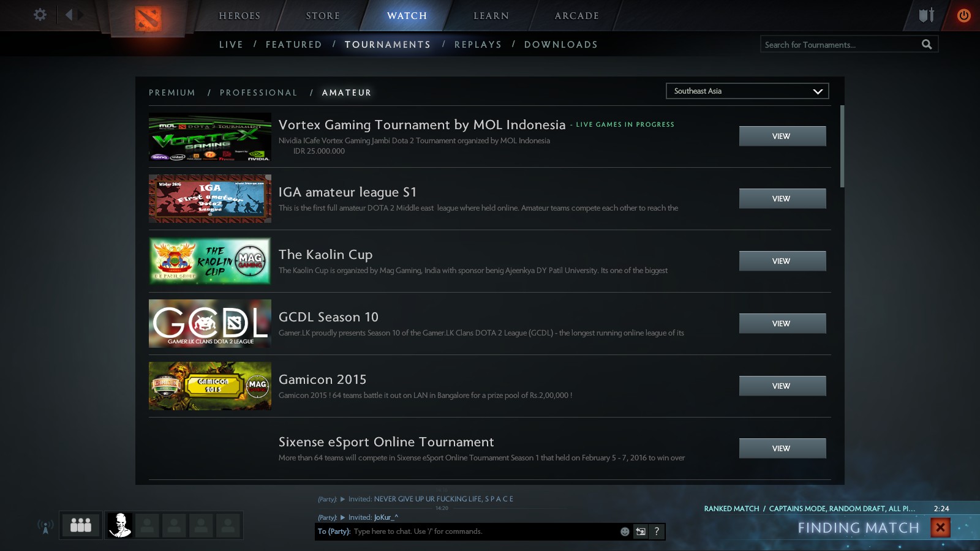Click the tournament list scrollbar
Image resolution: width=980 pixels, height=551 pixels.
coord(842,146)
